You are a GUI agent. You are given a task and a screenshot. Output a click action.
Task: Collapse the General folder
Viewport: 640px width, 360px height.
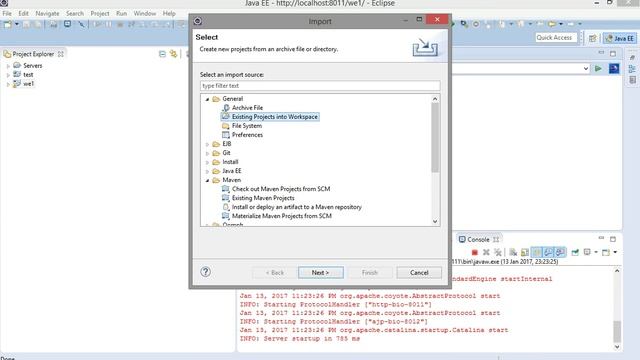207,99
